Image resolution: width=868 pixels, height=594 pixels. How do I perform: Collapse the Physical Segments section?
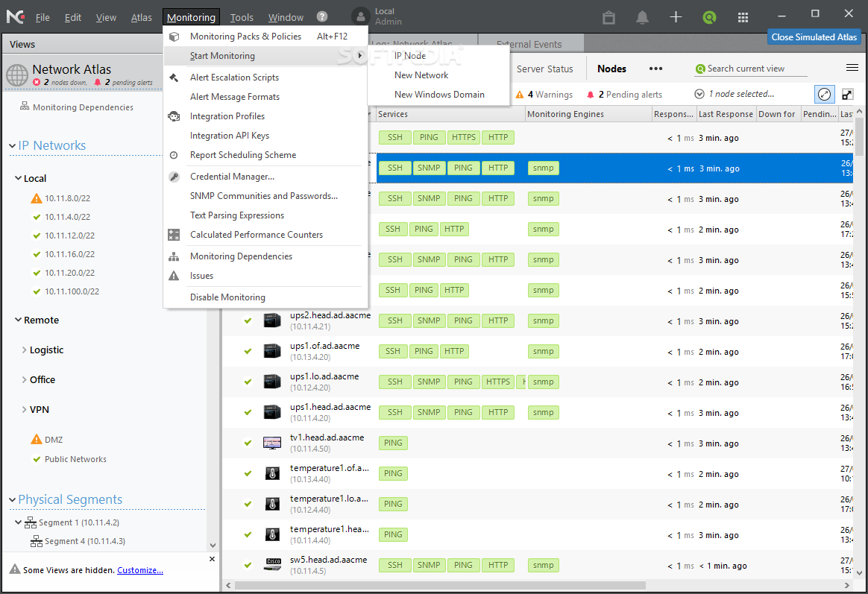[x=12, y=500]
